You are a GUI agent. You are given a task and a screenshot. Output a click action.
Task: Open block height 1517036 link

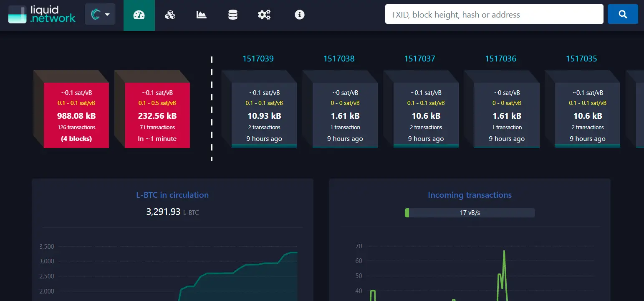click(x=500, y=59)
